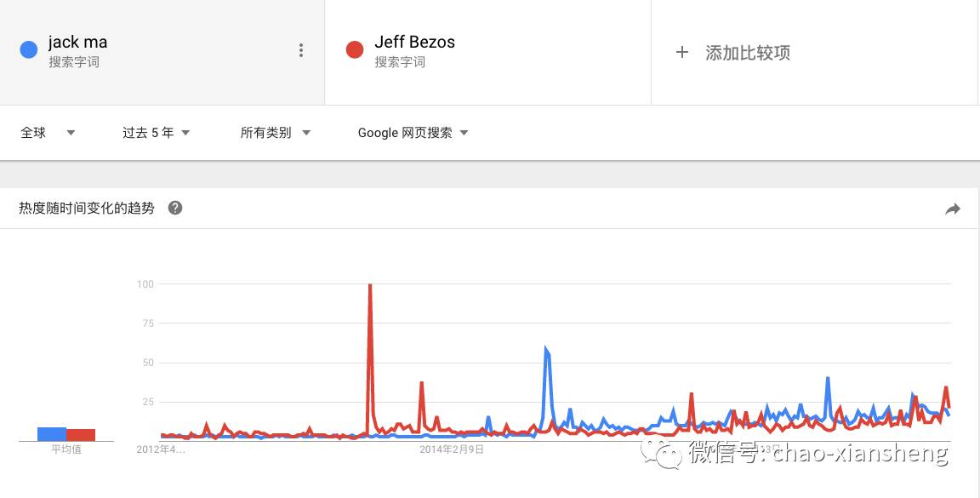Edit the jack ma search term

click(77, 43)
